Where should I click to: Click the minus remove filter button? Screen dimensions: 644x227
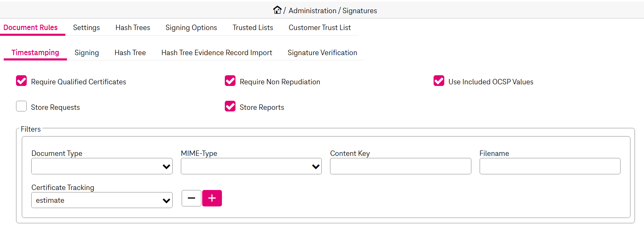tap(192, 198)
